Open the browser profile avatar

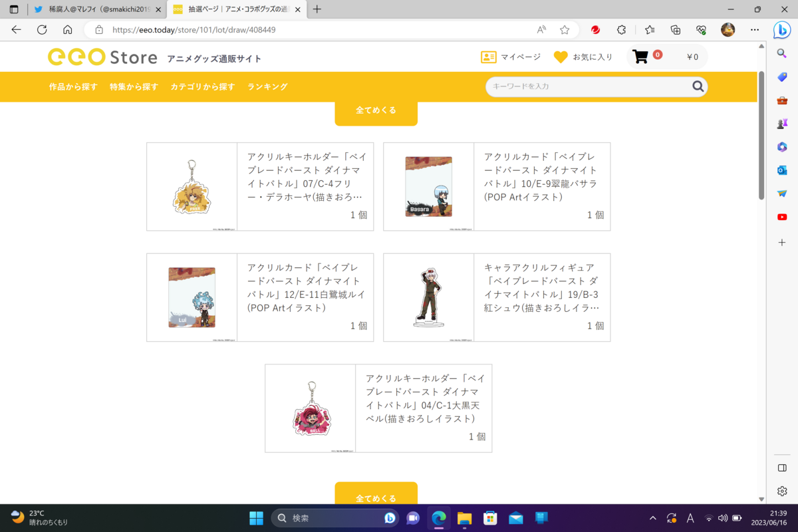coord(728,30)
